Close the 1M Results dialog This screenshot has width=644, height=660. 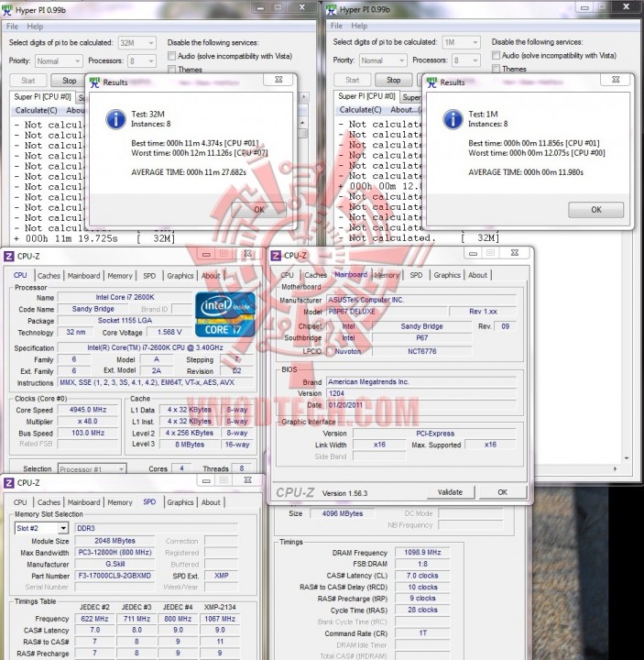[x=616, y=80]
